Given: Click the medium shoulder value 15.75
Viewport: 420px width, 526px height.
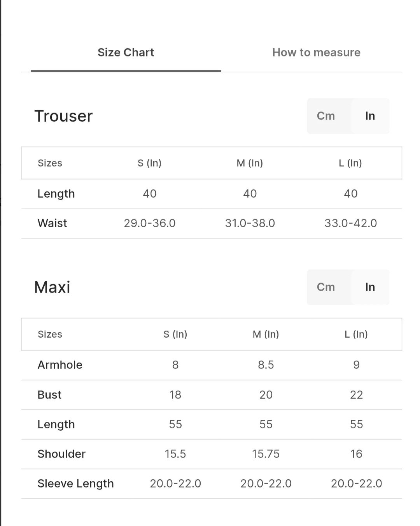Looking at the screenshot, I should tap(266, 454).
